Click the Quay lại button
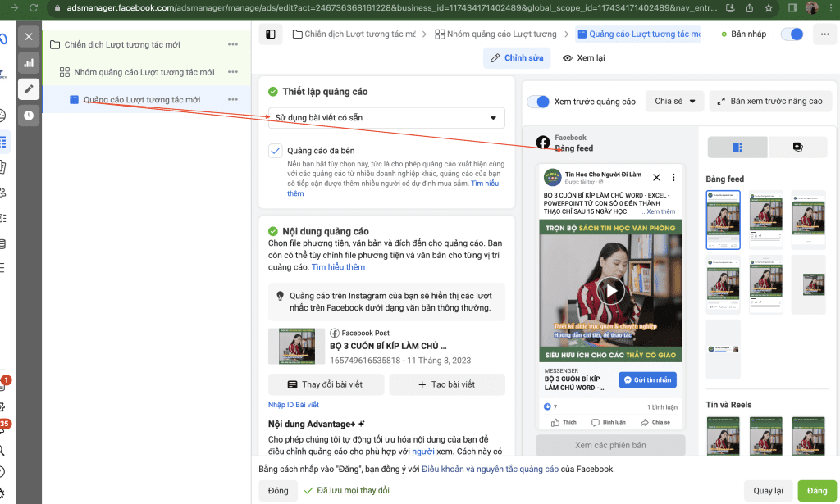This screenshot has width=840, height=504. coord(768,491)
